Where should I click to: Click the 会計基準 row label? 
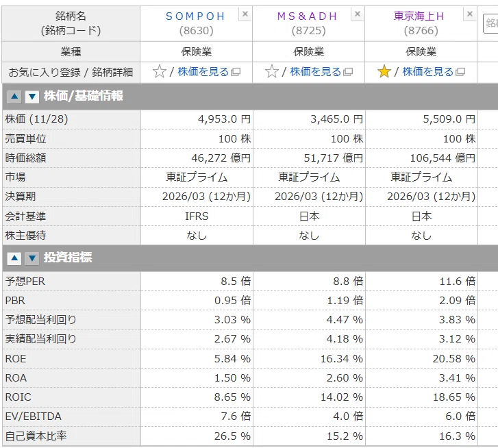click(25, 216)
